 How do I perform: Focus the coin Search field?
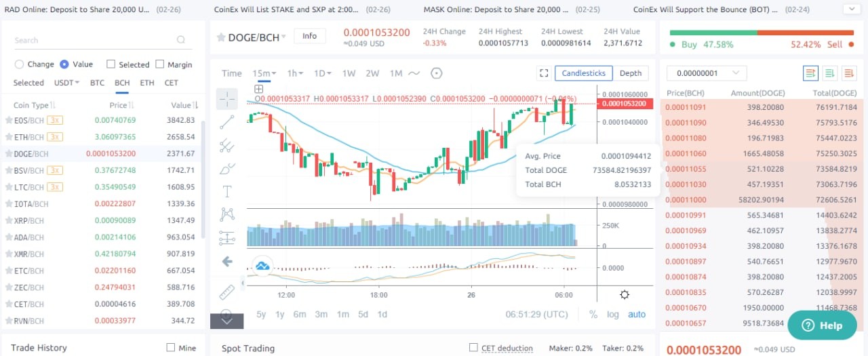tap(102, 40)
